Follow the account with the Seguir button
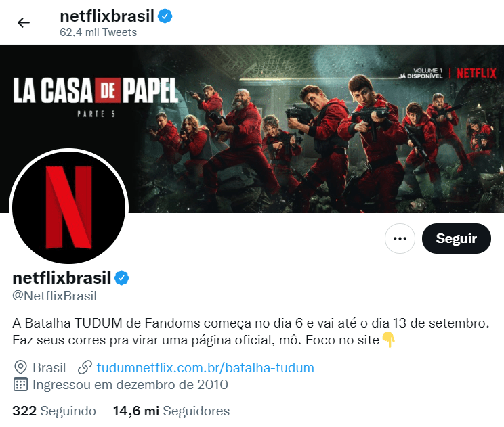The width and height of the screenshot is (504, 427). pos(457,239)
